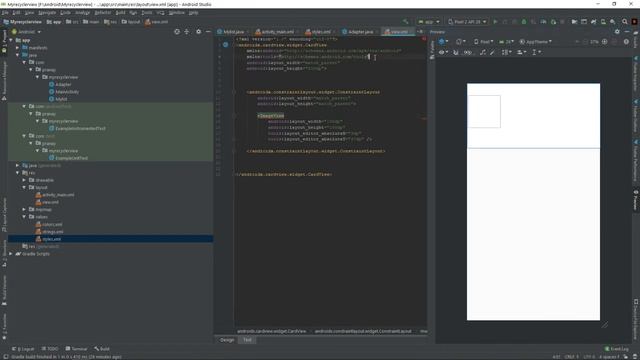Click the gutter class icon beside CardView line
The width and height of the screenshot is (640, 360).
225,45
